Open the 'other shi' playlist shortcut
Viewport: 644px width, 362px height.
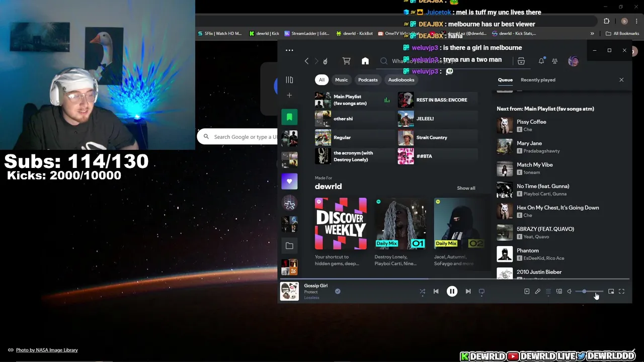click(x=354, y=119)
